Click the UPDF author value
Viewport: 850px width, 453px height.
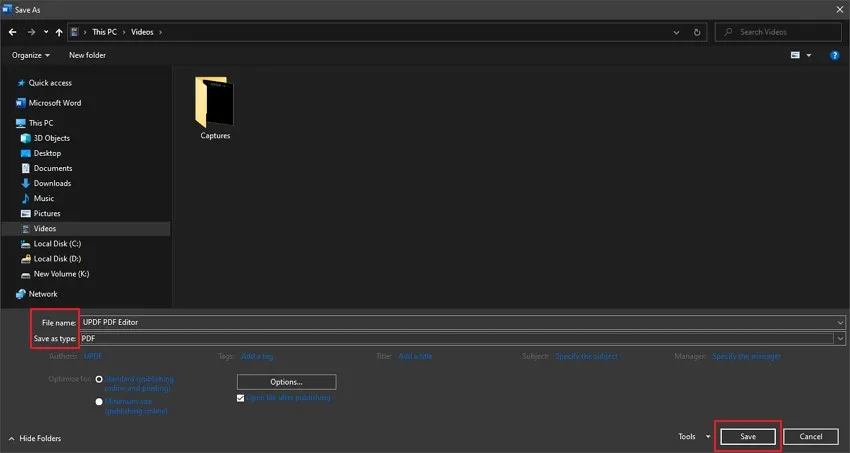(93, 357)
